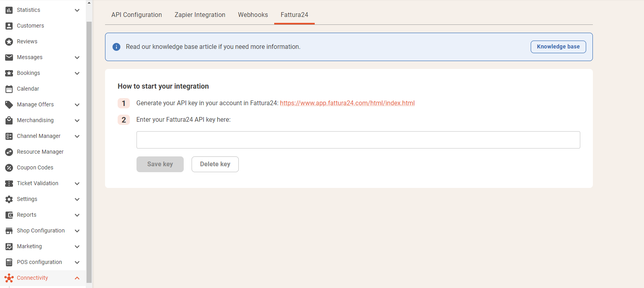
Task: Click the Channel Manager icon
Action: pyautogui.click(x=9, y=136)
